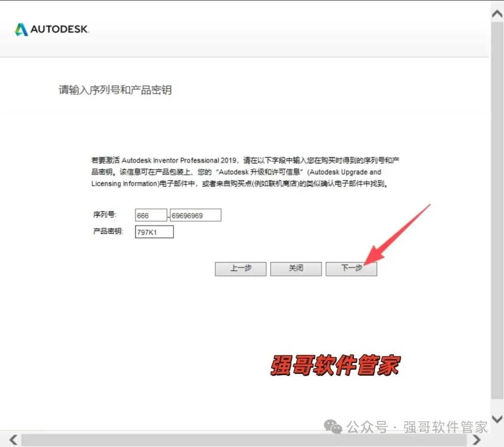Click the text "Autodesk Inventor Professional 2019"
The image size is (504, 447).
point(179,160)
